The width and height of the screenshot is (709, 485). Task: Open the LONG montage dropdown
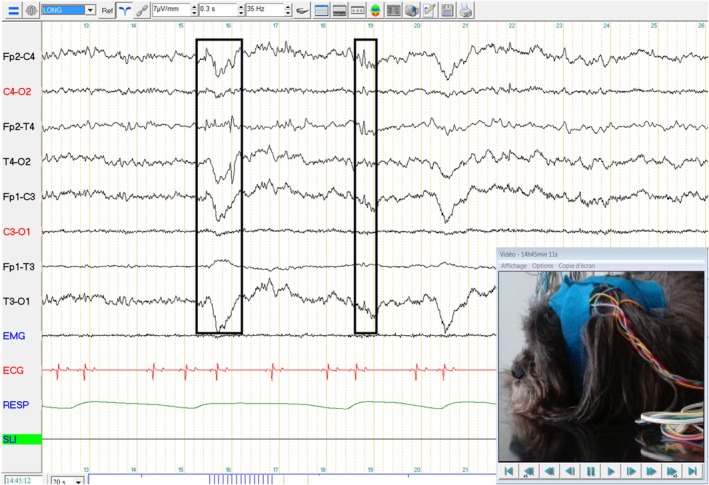(68, 10)
